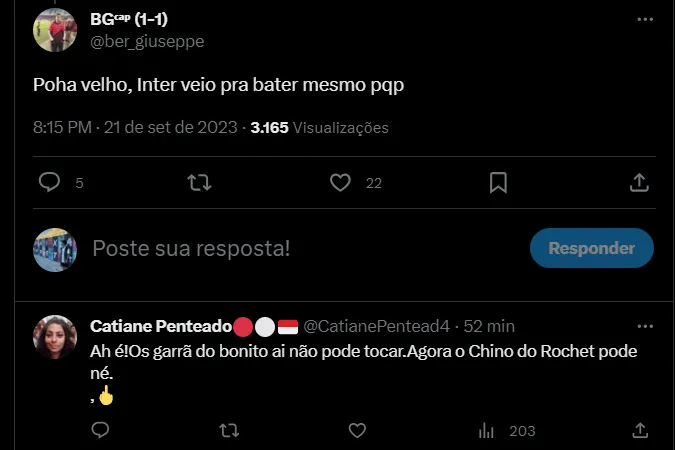The height and width of the screenshot is (450, 675).
Task: Share the main tweet
Action: [639, 183]
